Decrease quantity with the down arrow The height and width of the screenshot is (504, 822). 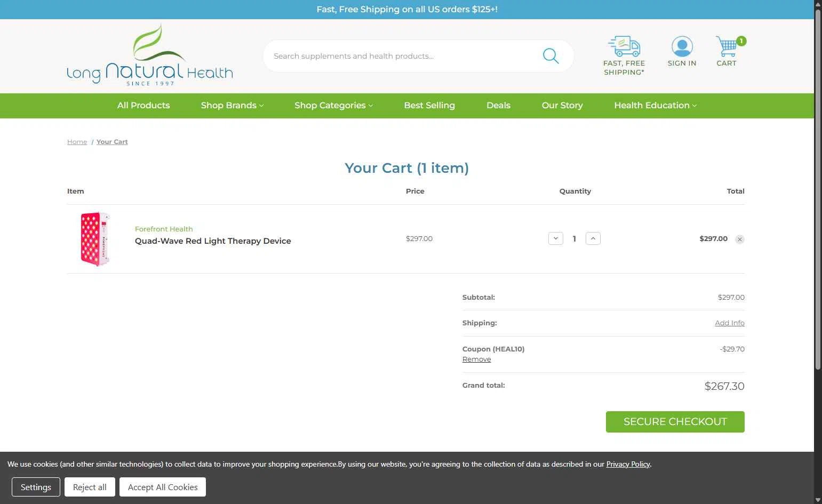(555, 238)
